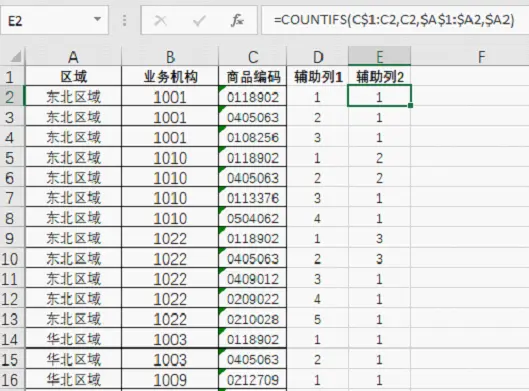Click the Select All corner triangle
This screenshot has width=529, height=391.
point(16,56)
